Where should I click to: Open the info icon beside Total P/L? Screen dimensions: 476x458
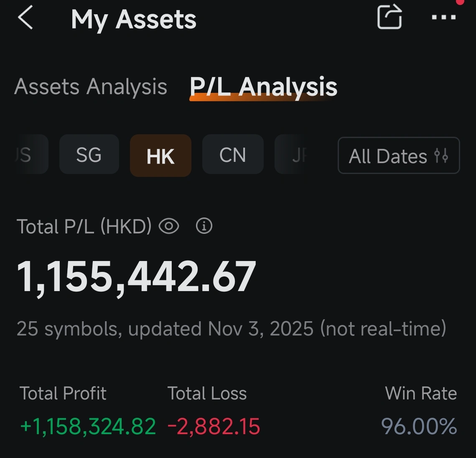(x=204, y=226)
